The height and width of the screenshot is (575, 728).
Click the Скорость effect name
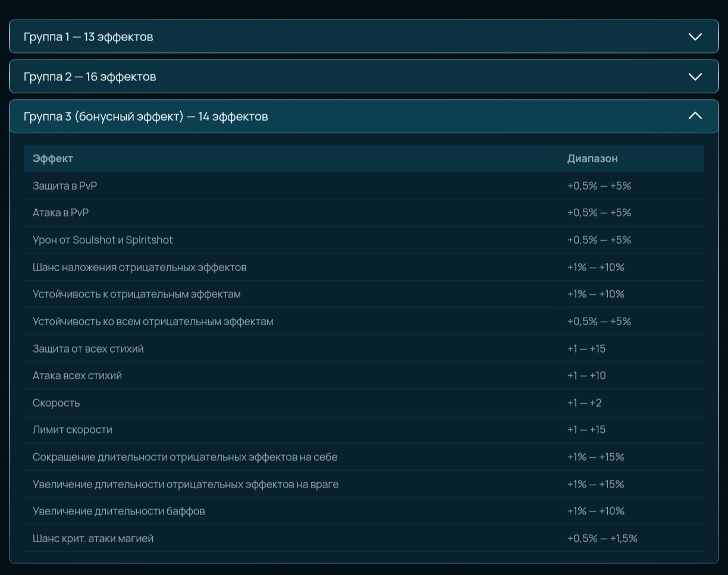(56, 403)
